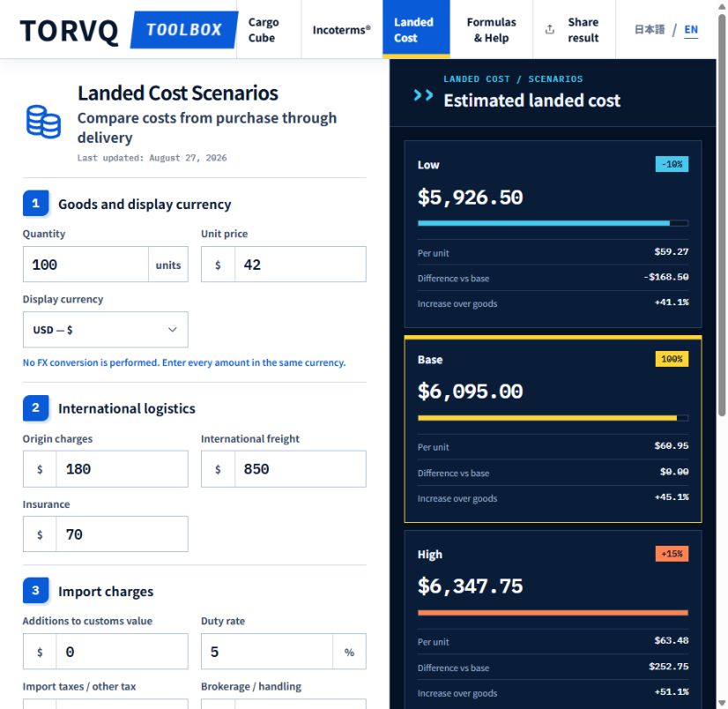Image resolution: width=728 pixels, height=709 pixels.
Task: Click the Low increase value +41.1%
Action: pos(672,302)
